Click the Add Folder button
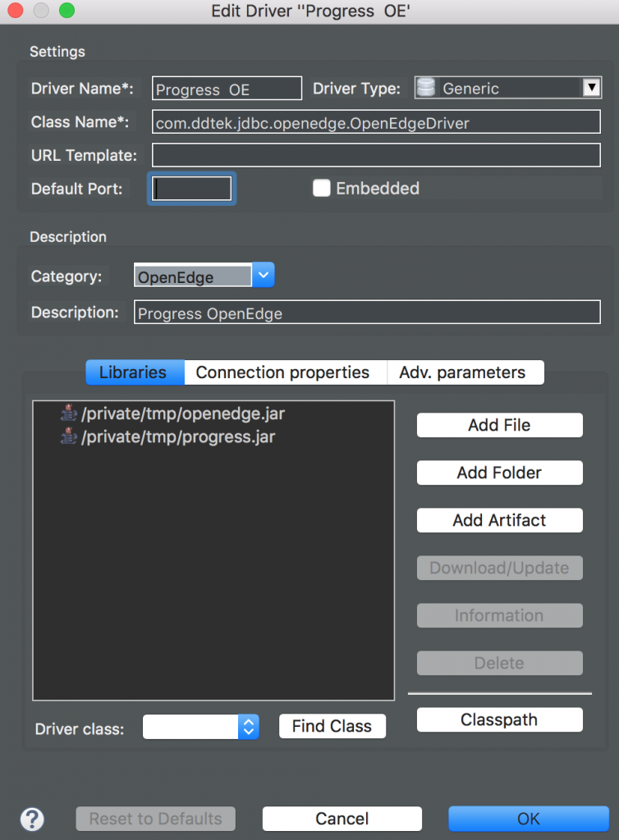The image size is (619, 840). [499, 472]
